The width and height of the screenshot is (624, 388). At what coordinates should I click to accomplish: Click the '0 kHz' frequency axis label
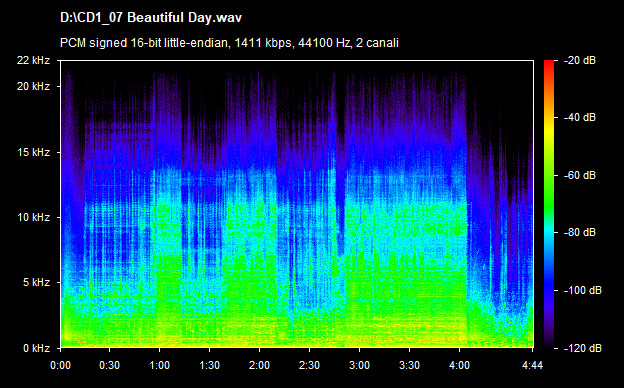[36, 348]
